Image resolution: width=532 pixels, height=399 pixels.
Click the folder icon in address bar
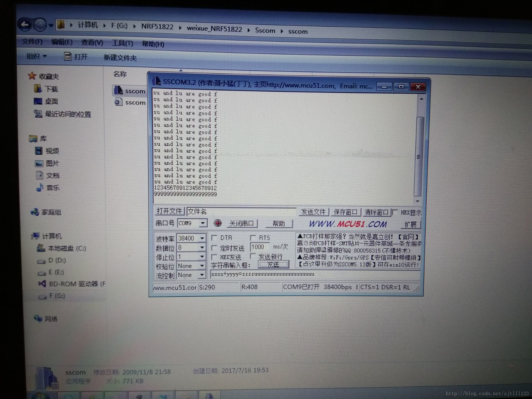coord(61,25)
